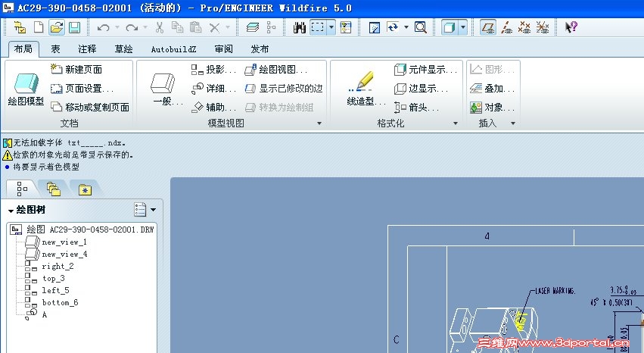Open dropdown arrow next to display cube icon
The width and height of the screenshot is (644, 353).
coord(463,27)
